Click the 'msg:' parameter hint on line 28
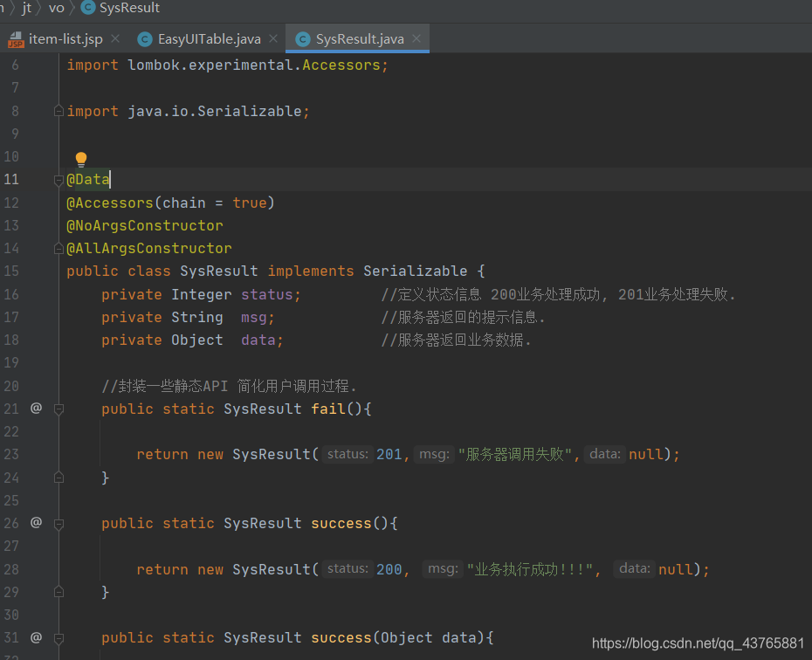 (x=443, y=569)
